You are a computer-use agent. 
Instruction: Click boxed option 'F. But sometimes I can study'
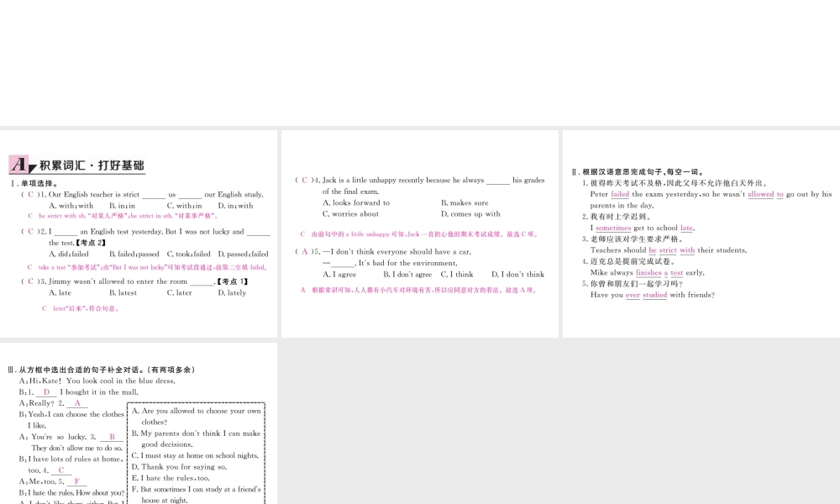point(196,495)
